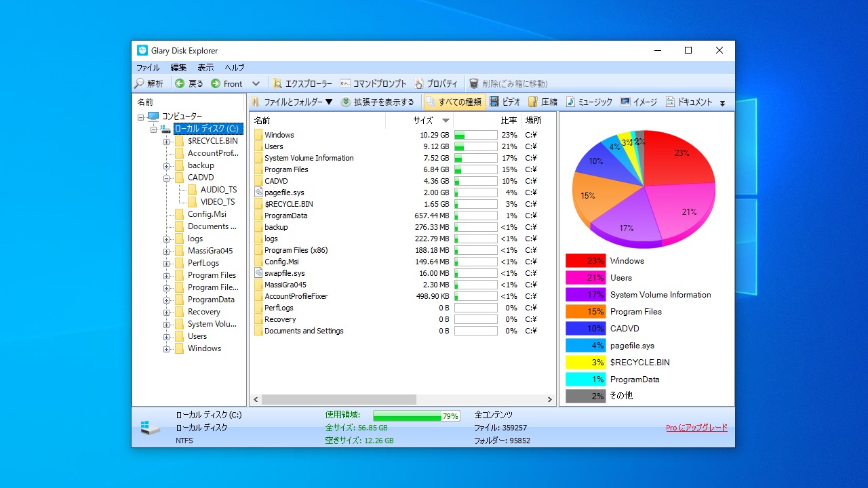This screenshot has width=868, height=488.
Task: Open the ファイル menu
Action: point(148,68)
